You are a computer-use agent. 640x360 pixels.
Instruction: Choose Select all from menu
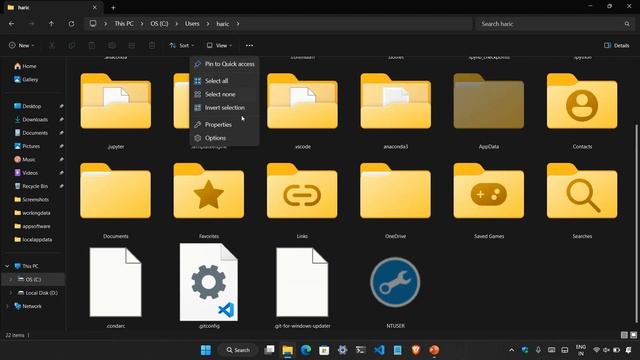click(x=224, y=81)
